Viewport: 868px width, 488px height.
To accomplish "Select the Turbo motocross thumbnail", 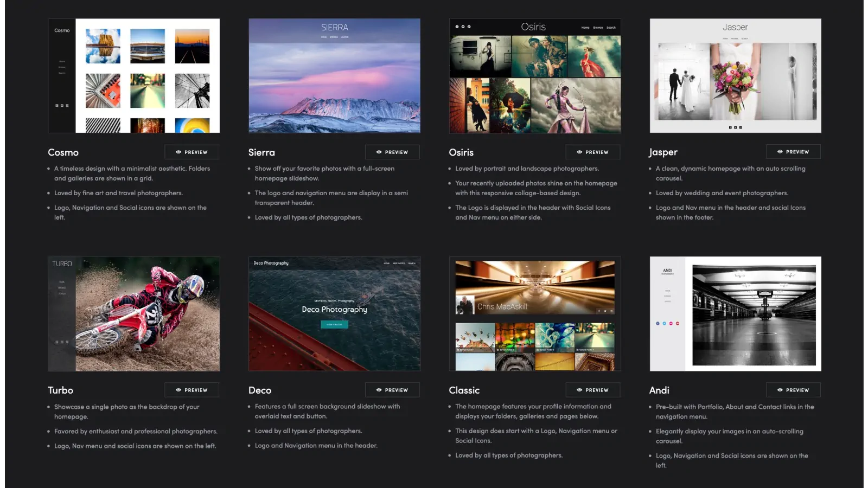I will [134, 314].
